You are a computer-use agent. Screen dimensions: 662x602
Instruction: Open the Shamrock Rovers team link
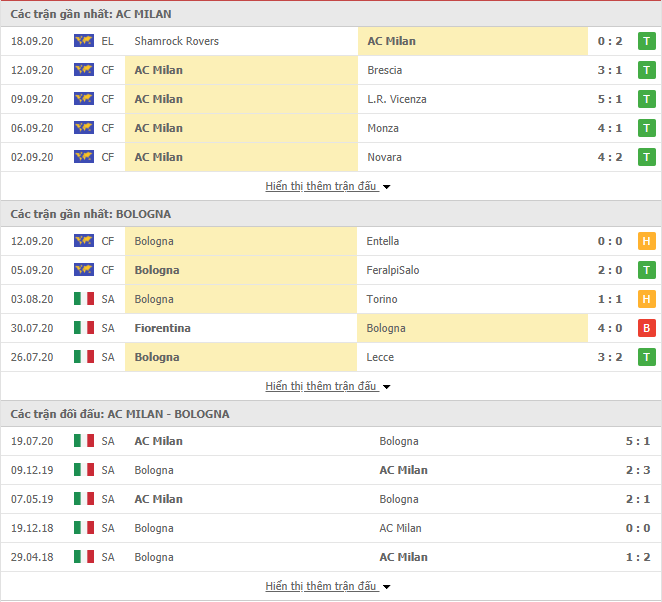point(176,41)
